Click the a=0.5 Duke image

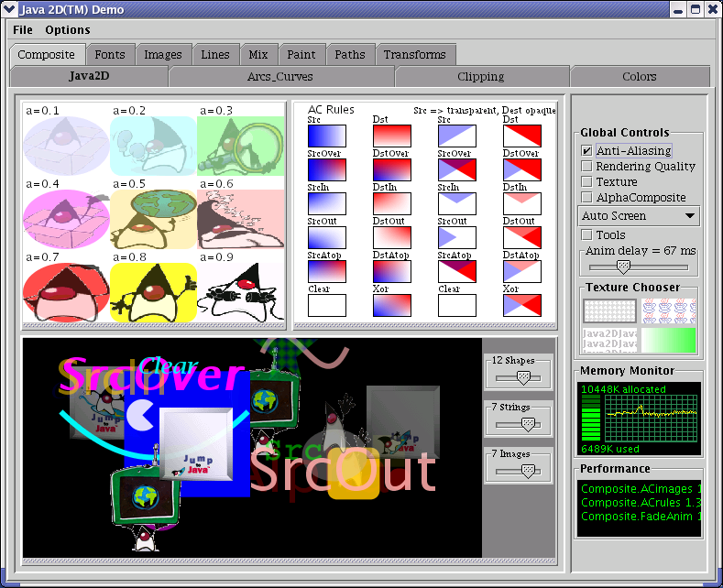pyautogui.click(x=154, y=219)
